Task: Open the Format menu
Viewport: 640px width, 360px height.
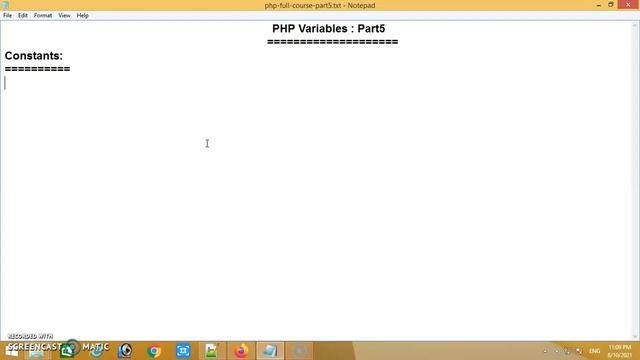Action: point(43,16)
